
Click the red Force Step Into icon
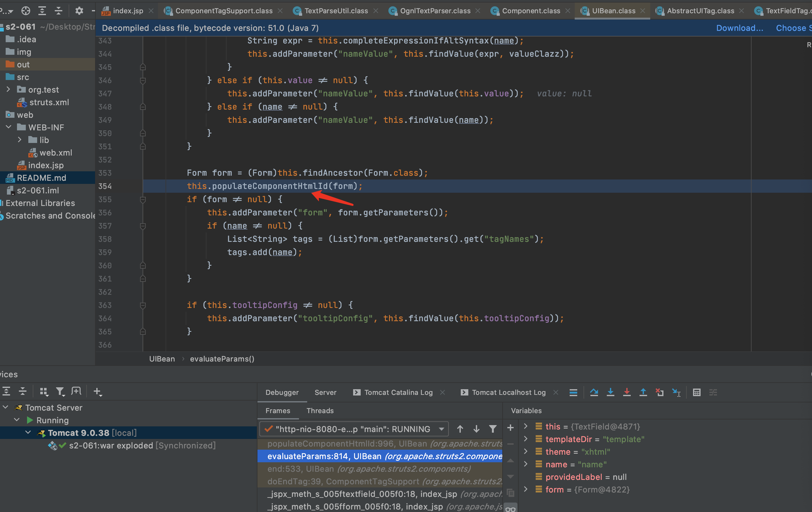click(627, 392)
